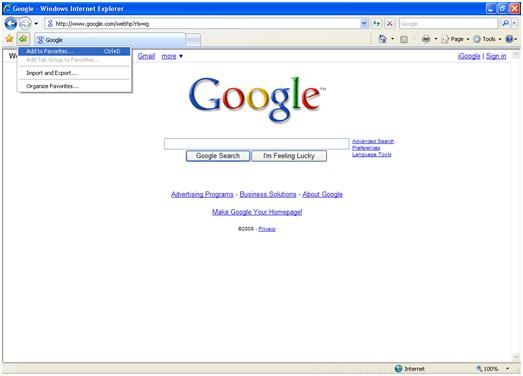Click the Forward navigation arrow
This screenshot has height=376, width=523.
point(25,24)
